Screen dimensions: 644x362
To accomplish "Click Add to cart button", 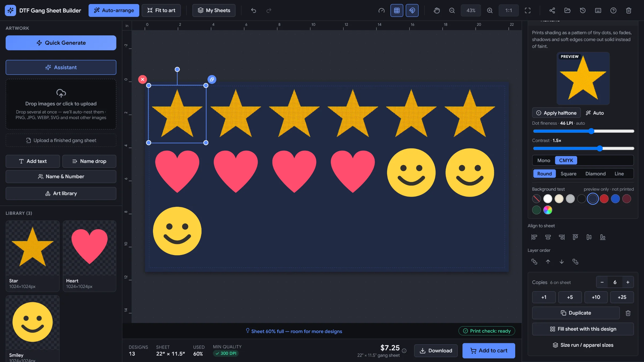I will pos(489,350).
